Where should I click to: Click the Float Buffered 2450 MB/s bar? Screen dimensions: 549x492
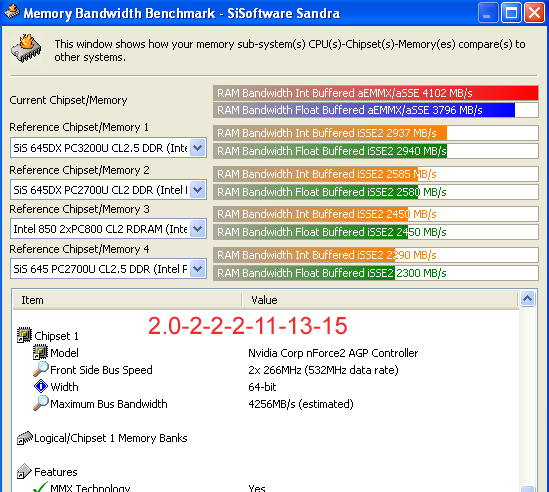click(375, 232)
